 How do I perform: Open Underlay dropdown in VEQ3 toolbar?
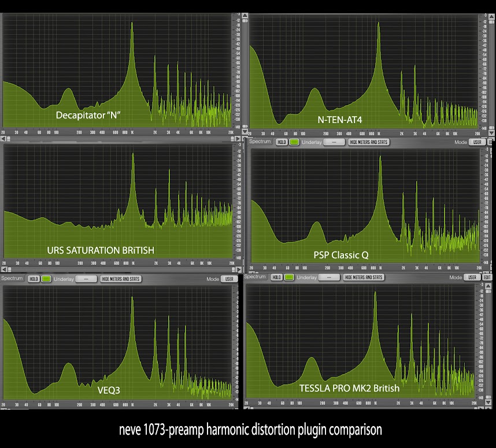(86, 279)
